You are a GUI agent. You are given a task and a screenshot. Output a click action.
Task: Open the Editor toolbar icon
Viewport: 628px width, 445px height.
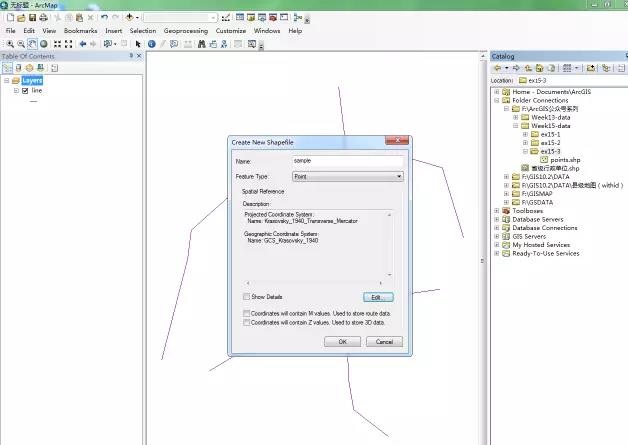pos(226,17)
